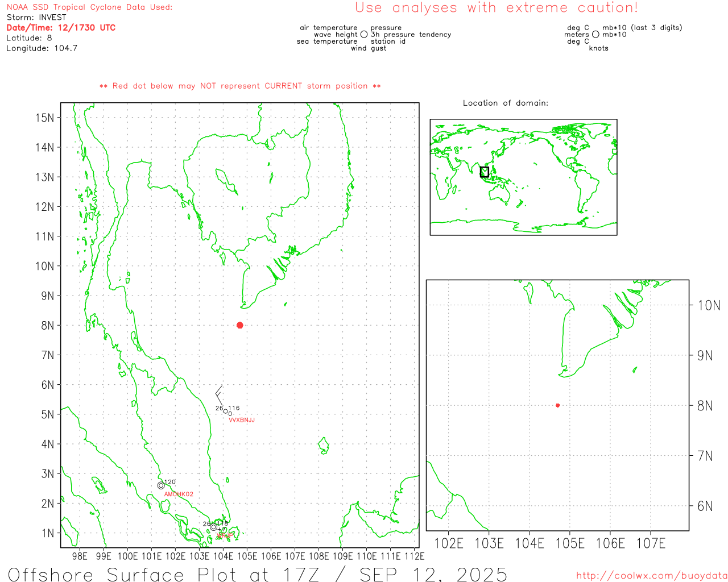Click 'NOAA SSD Tropical Cyclone Data Used:' header
Viewport: 728px width, 582px height.
coord(89,7)
